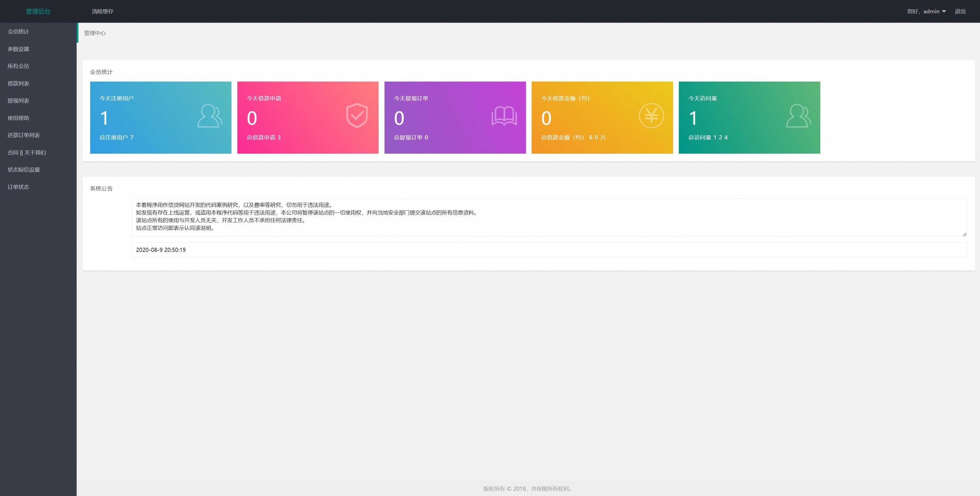Viewport: 980px width, 496px height.
Task: Go to 所有会员 in the sidebar
Action: click(18, 66)
